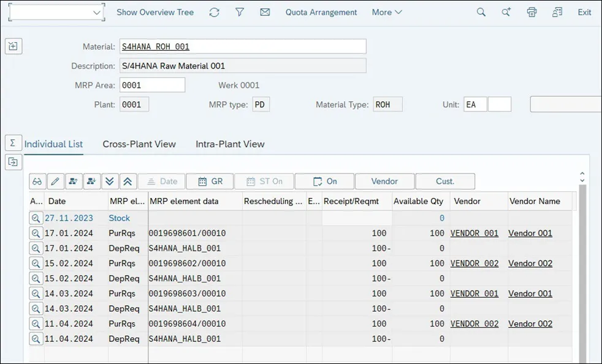Image resolution: width=602 pixels, height=364 pixels.
Task: Click the order tree up-arrow icon
Action: point(74,181)
